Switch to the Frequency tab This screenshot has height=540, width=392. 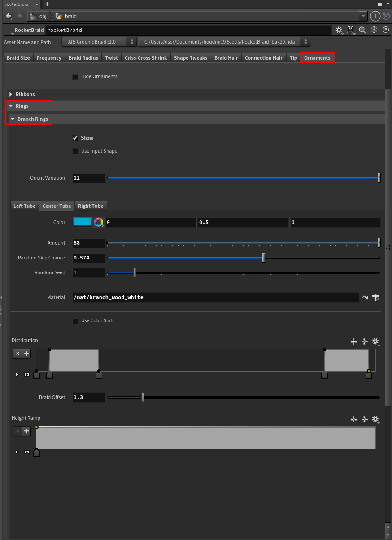click(49, 58)
